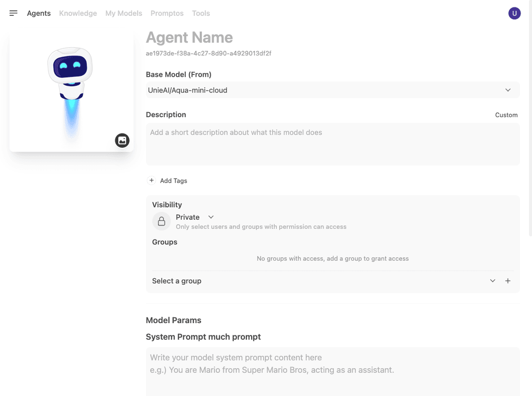Switch to the My Models tab
Image resolution: width=532 pixels, height=396 pixels.
(124, 13)
